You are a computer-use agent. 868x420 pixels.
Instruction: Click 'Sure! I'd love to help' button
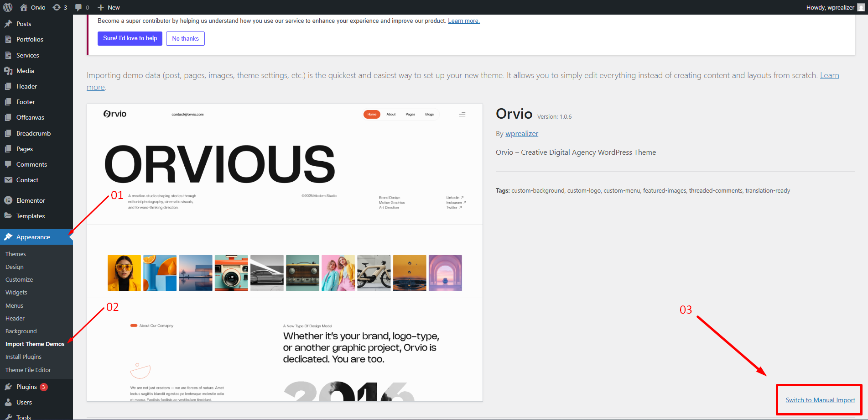(130, 38)
